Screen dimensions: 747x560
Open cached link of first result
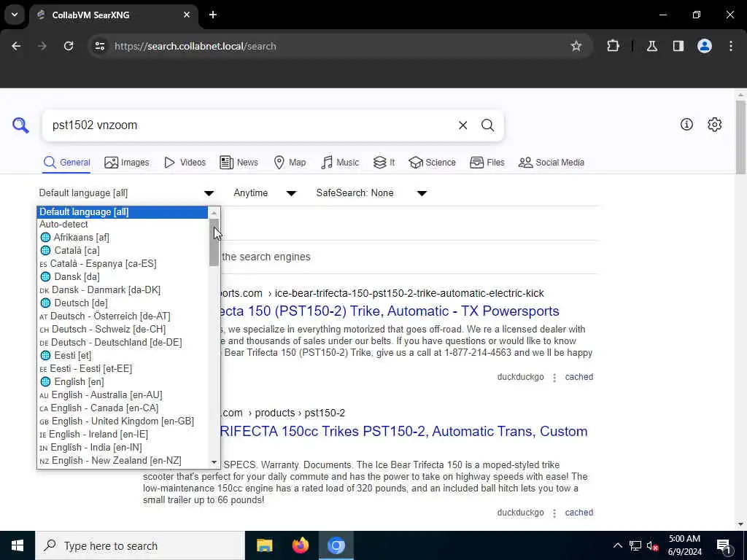578,377
